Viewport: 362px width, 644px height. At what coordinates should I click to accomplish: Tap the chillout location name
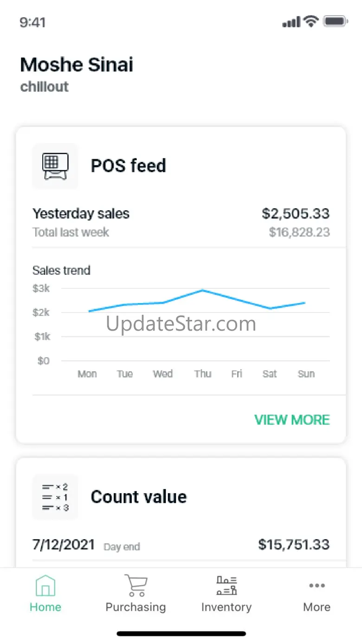45,87
